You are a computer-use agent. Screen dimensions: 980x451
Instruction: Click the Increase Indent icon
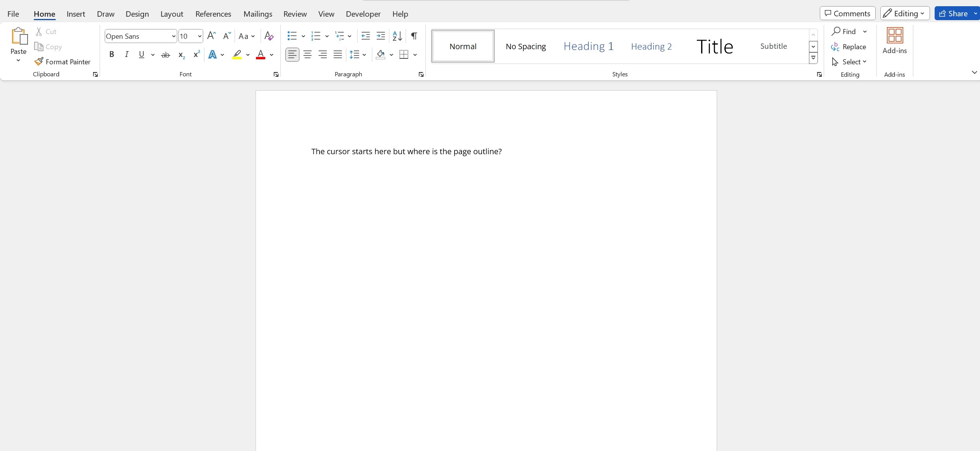tap(381, 36)
